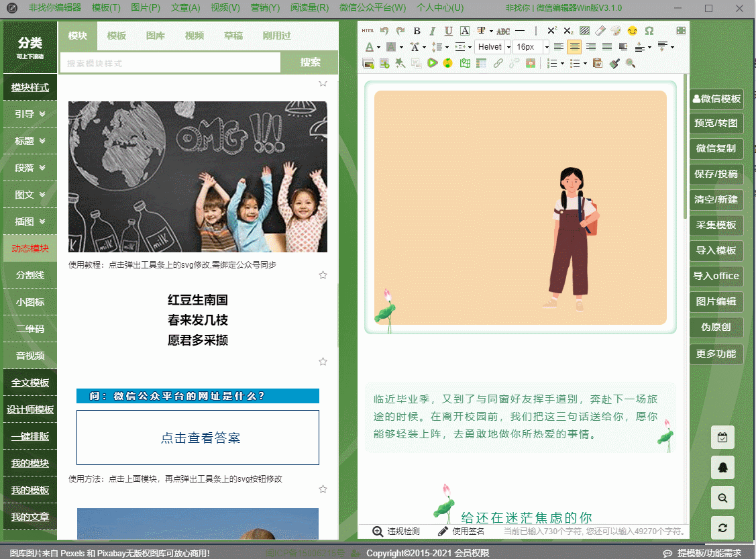Select the 分割线 sidebar category
The height and width of the screenshot is (559, 756).
[30, 275]
